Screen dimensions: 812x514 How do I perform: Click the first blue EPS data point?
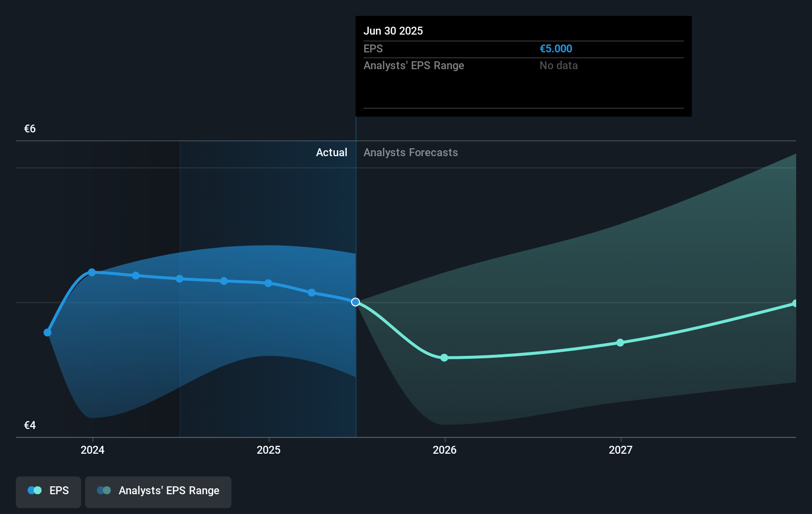(47, 333)
